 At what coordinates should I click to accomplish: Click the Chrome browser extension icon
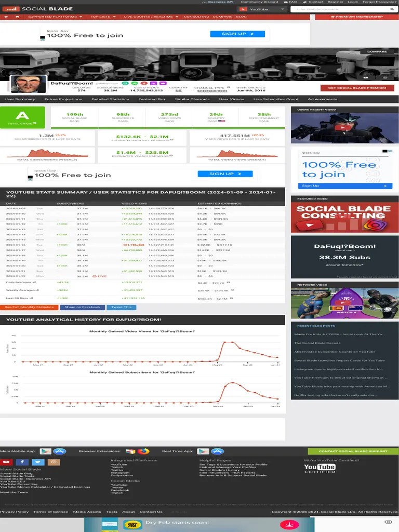pyautogui.click(x=130, y=451)
